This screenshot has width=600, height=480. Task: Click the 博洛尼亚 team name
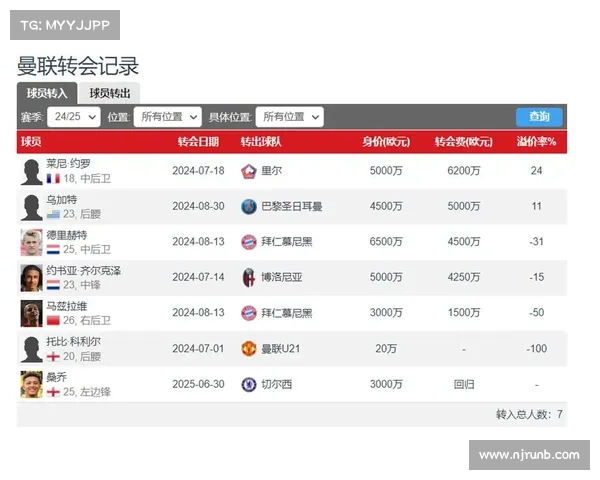[x=282, y=277]
